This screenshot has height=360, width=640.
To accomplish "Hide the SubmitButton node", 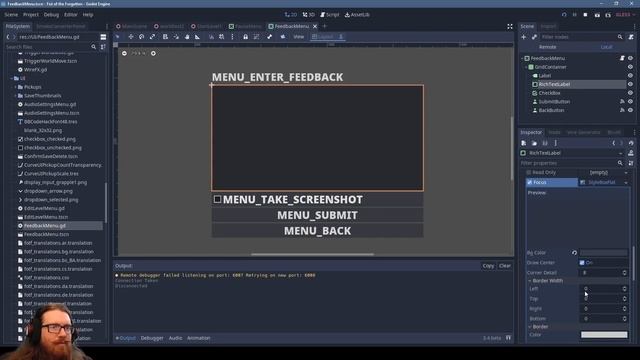I will click(630, 102).
